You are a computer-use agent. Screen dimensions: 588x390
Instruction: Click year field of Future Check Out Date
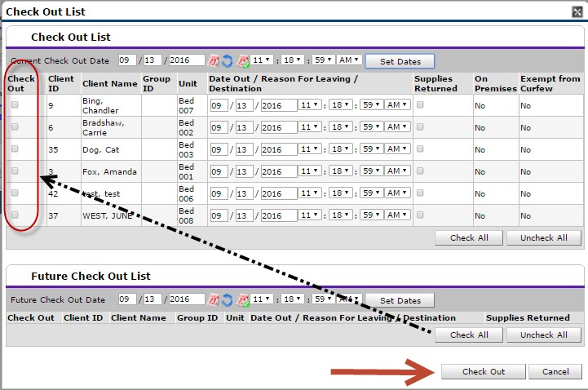[x=187, y=299]
